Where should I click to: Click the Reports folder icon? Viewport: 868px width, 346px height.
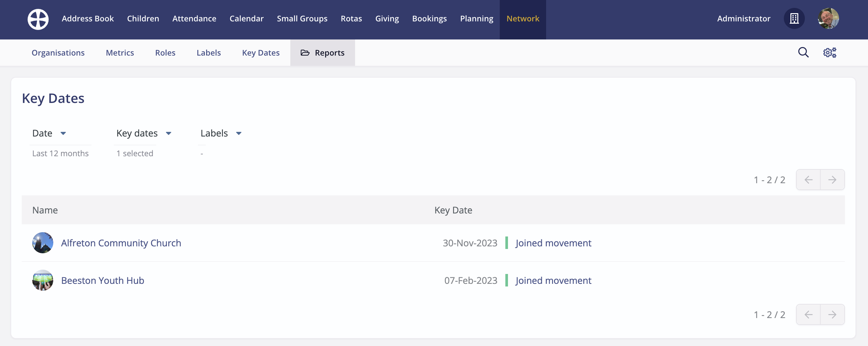[305, 53]
